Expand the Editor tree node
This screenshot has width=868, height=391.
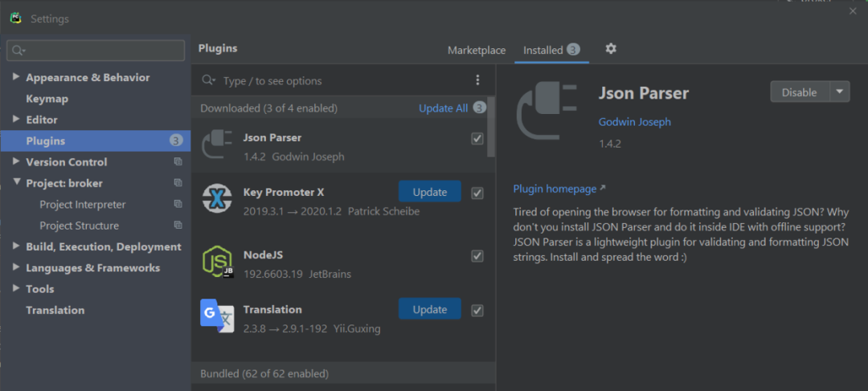click(x=16, y=119)
